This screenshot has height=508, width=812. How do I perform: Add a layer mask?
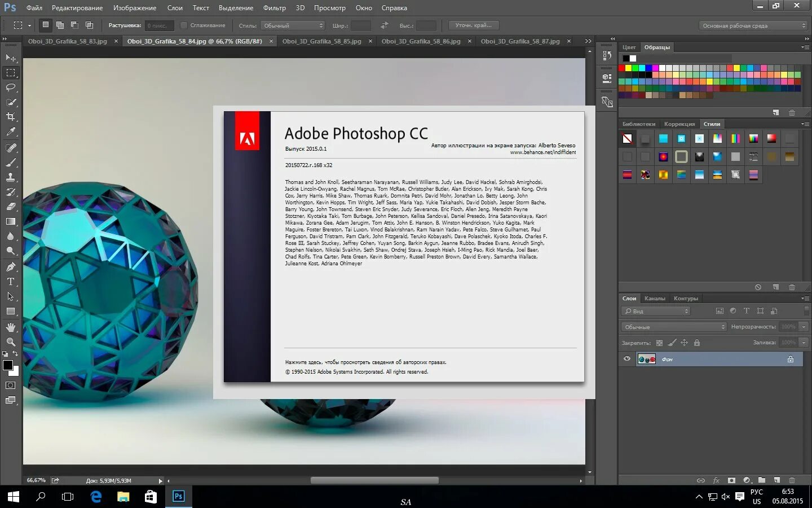click(731, 480)
